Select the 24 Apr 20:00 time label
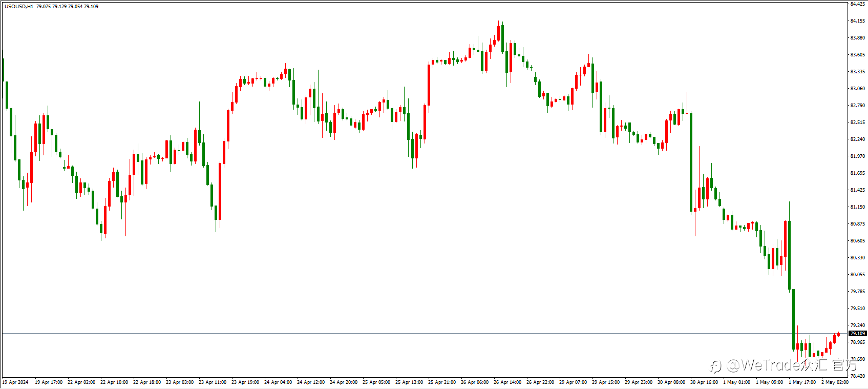 coord(344,382)
